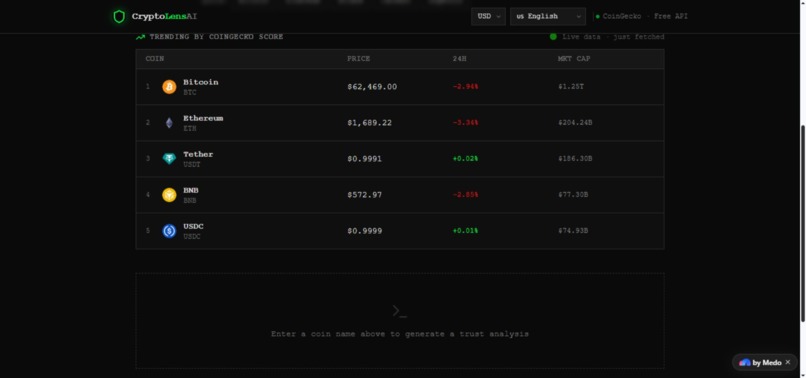Click the Medo cloud logo icon
Screen dimensions: 806x378
point(744,363)
